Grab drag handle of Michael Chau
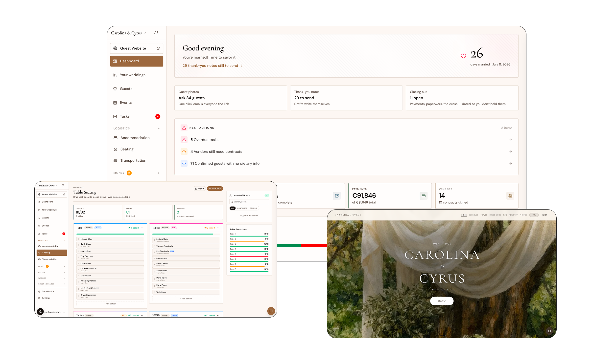Screen dimensions: 591x364 [x=79, y=239]
